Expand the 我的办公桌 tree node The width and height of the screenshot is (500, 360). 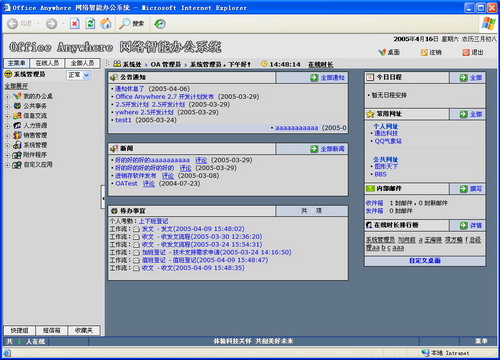click(7, 97)
